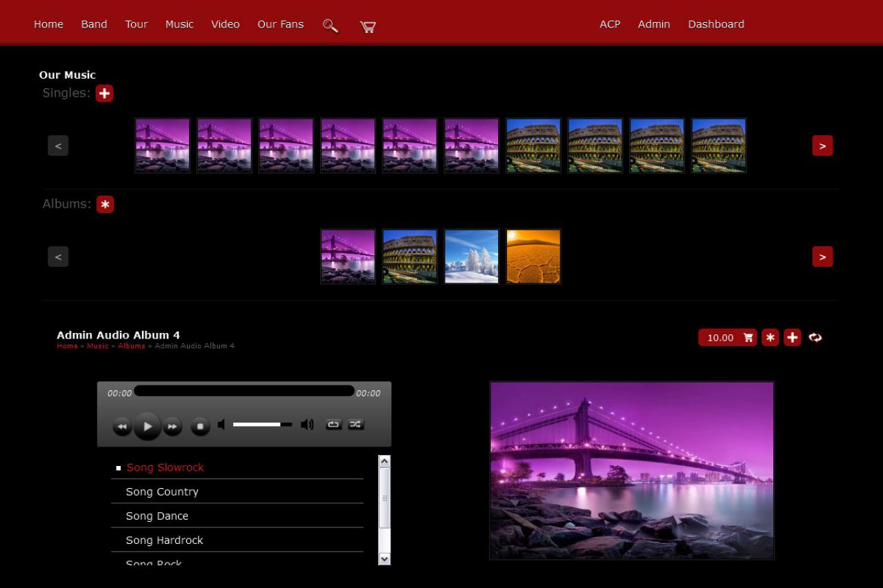
Task: Skip to next track with fast-forward button
Action: tap(172, 427)
